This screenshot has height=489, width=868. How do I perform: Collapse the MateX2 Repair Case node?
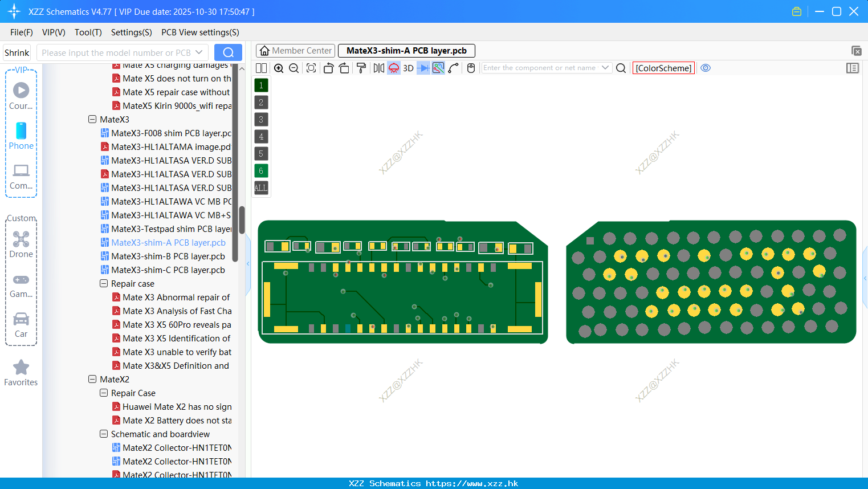[x=104, y=393]
